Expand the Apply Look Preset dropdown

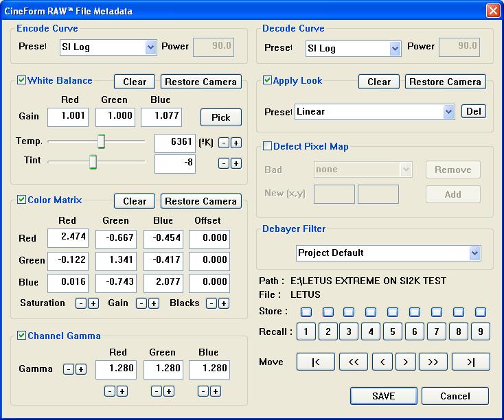(448, 112)
